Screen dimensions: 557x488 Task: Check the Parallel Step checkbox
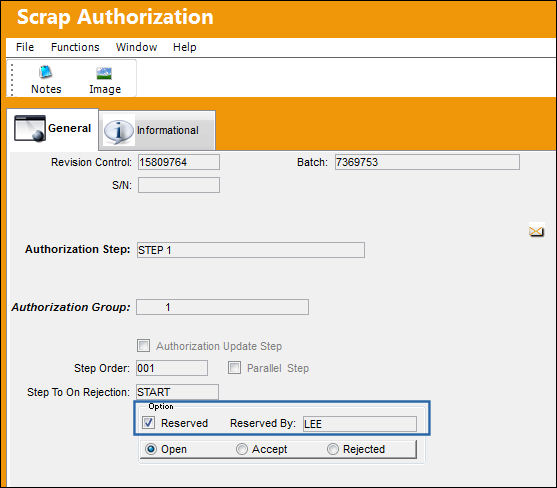click(234, 368)
